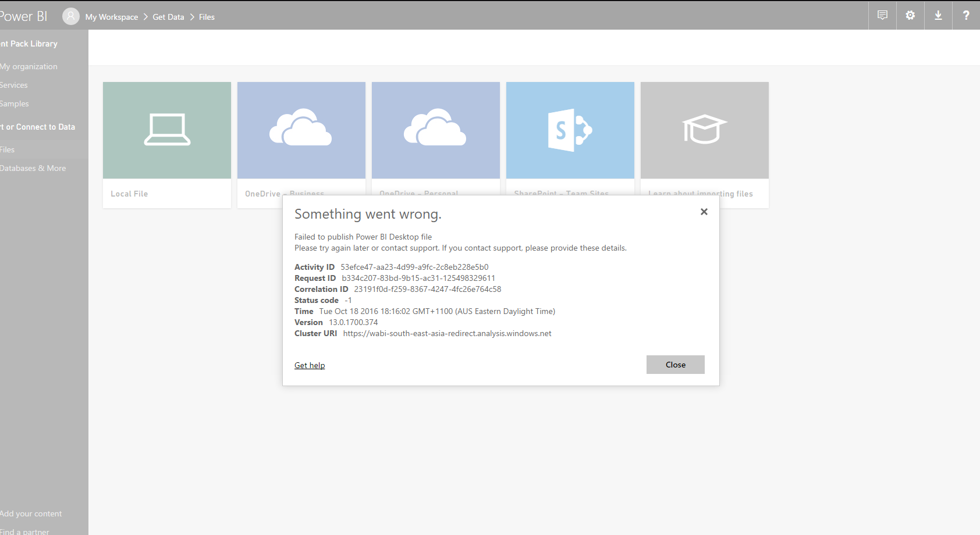Open Samples in the sidebar
980x535 pixels.
pyautogui.click(x=15, y=104)
